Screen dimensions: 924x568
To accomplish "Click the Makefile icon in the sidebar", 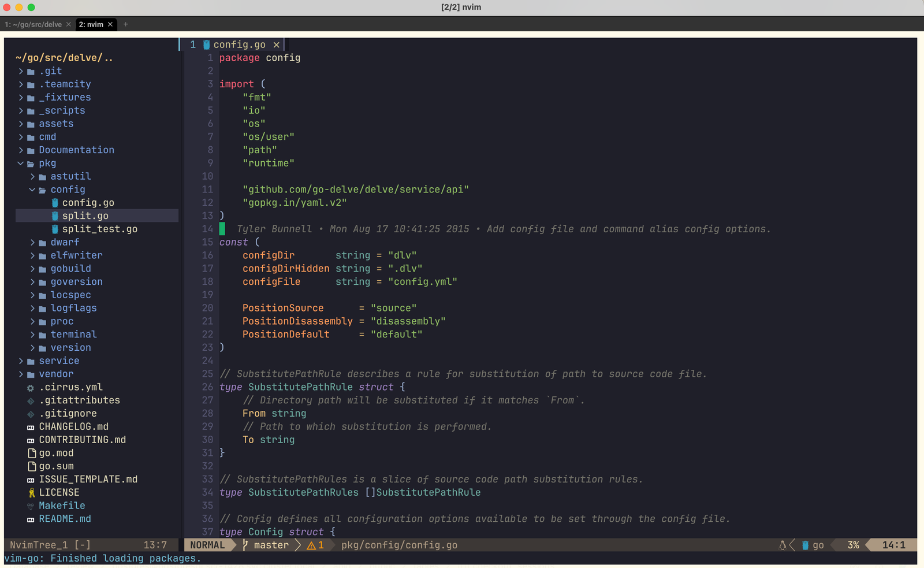I will (x=31, y=506).
